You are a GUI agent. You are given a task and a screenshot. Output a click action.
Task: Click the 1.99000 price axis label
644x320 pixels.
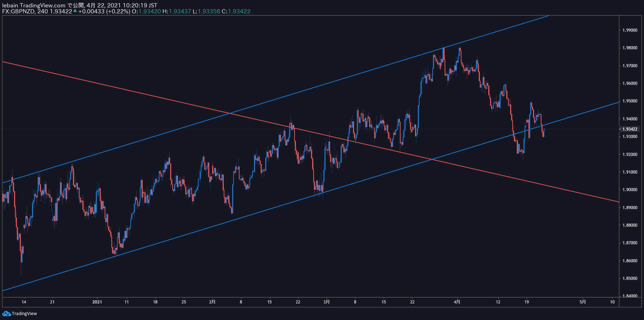(x=630, y=30)
